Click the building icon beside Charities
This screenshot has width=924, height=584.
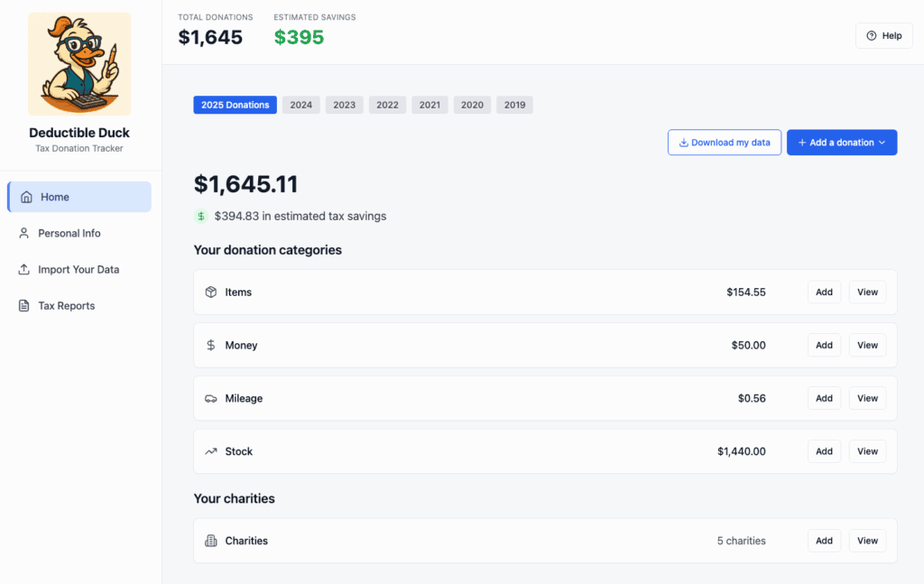pyautogui.click(x=211, y=541)
